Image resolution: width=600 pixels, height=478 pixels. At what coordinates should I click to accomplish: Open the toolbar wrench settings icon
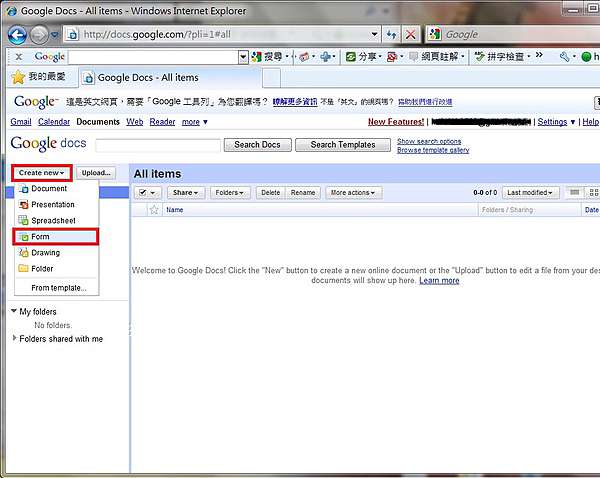click(x=564, y=57)
